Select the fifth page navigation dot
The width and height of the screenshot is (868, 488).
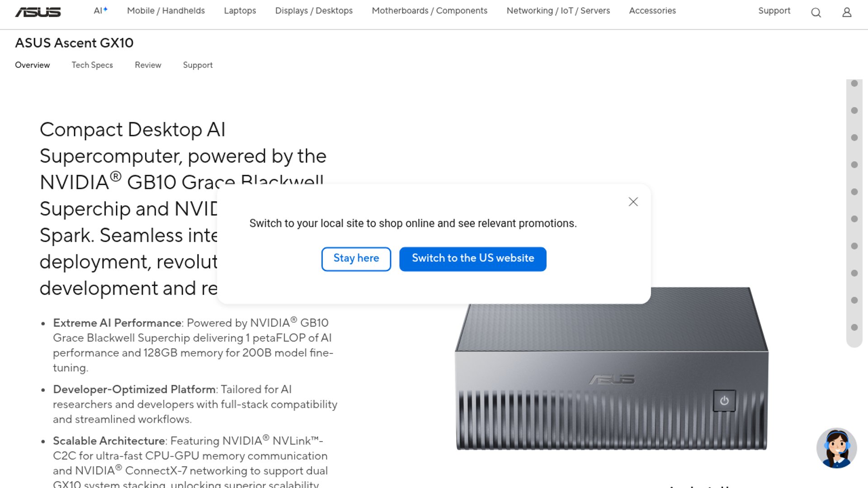(854, 192)
